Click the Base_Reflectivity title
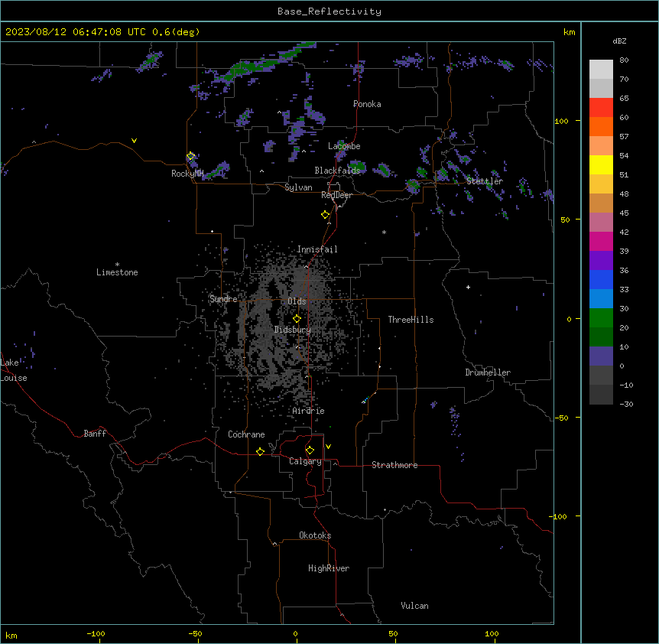The width and height of the screenshot is (659, 644). click(x=329, y=11)
